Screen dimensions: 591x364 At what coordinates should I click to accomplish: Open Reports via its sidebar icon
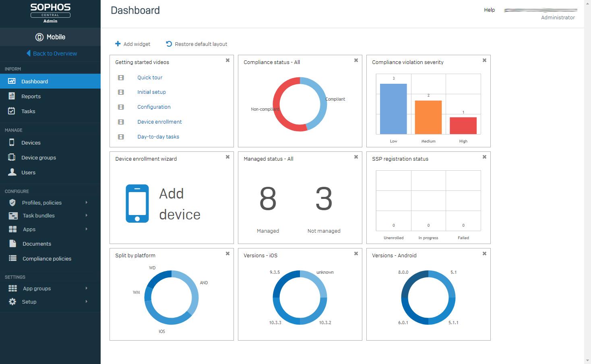coord(12,96)
